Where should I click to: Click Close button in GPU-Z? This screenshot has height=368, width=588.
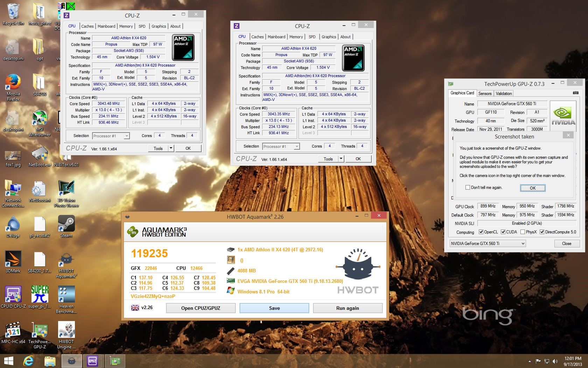click(x=567, y=244)
